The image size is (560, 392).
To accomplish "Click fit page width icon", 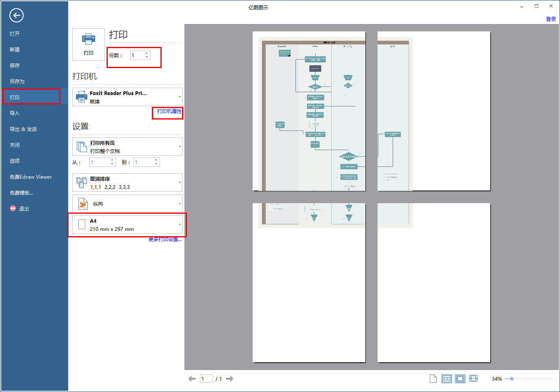I will click(473, 379).
